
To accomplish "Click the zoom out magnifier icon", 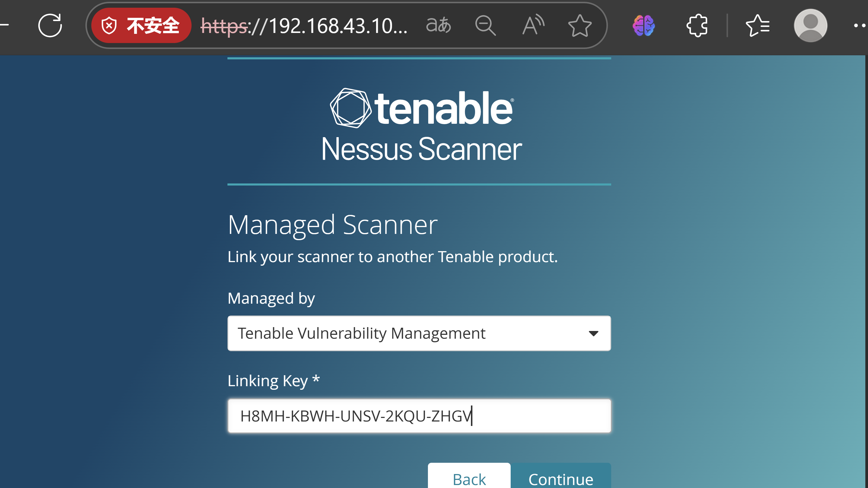I will (485, 25).
